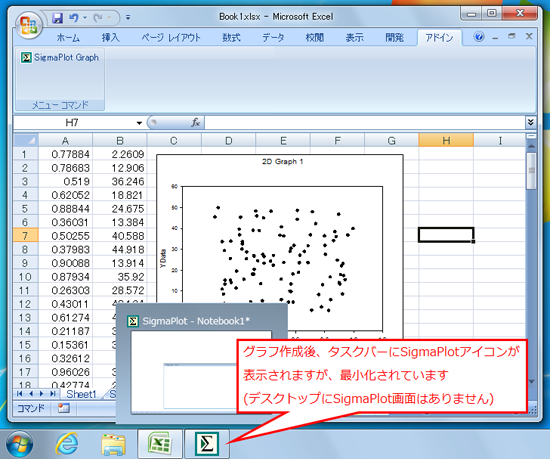
Task: Open the 開発 ribbon tab
Action: tap(394, 37)
